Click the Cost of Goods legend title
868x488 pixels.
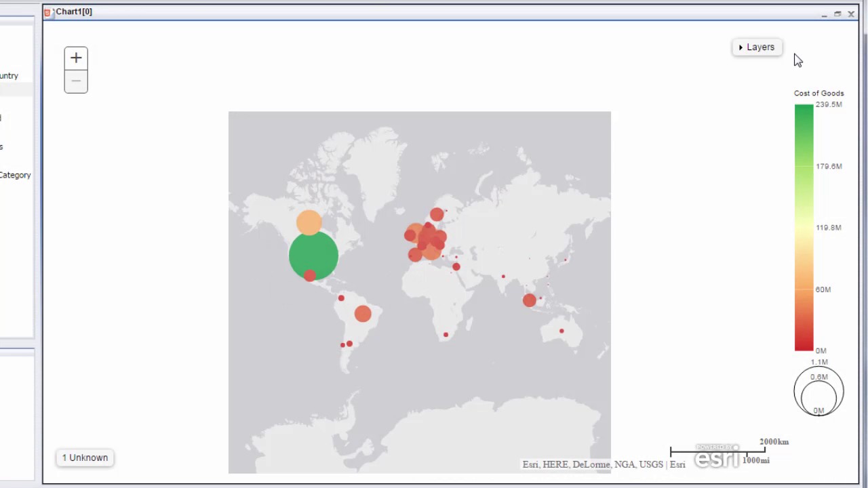point(819,93)
